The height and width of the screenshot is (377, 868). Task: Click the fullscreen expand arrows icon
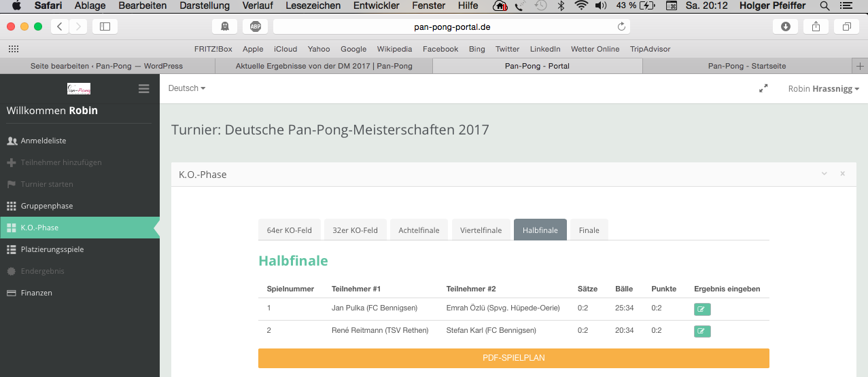[x=763, y=88]
